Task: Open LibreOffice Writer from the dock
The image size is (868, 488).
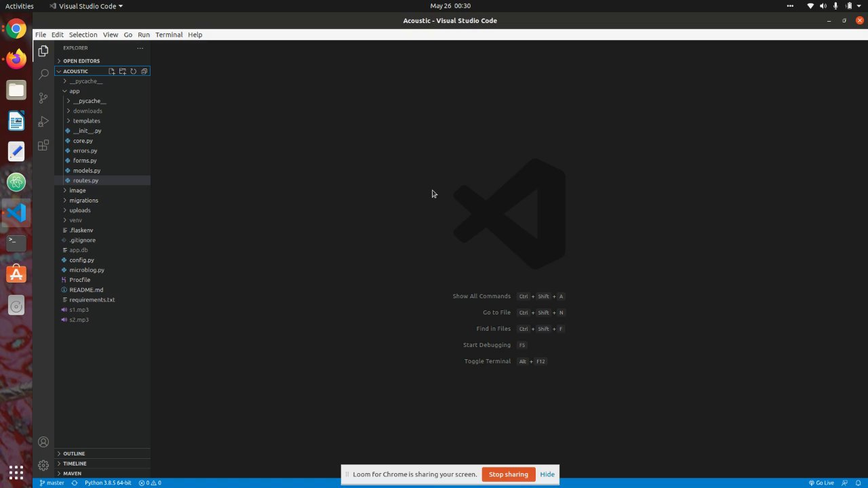Action: (16, 121)
